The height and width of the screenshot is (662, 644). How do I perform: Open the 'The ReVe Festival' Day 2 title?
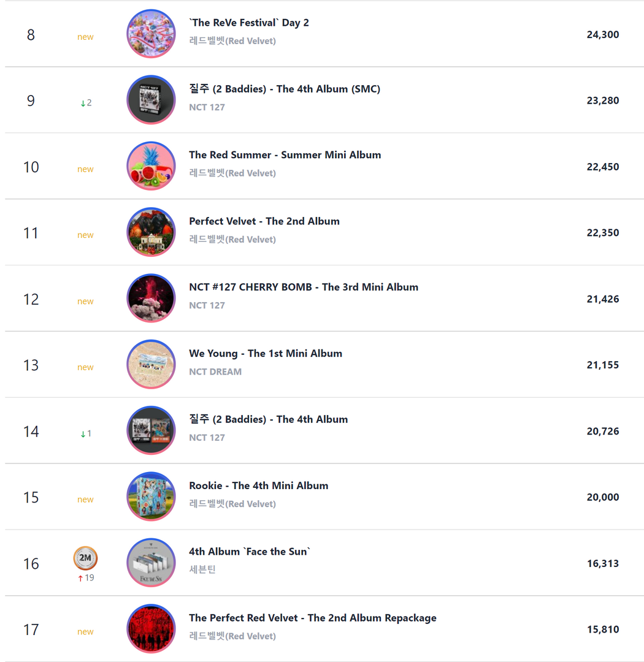tap(249, 23)
